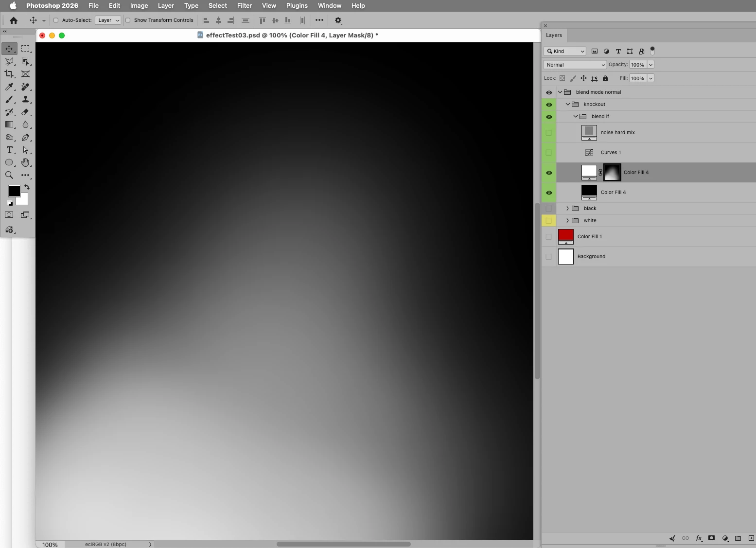Image resolution: width=756 pixels, height=548 pixels.
Task: Hide the knockout group eye icon
Action: [549, 105]
